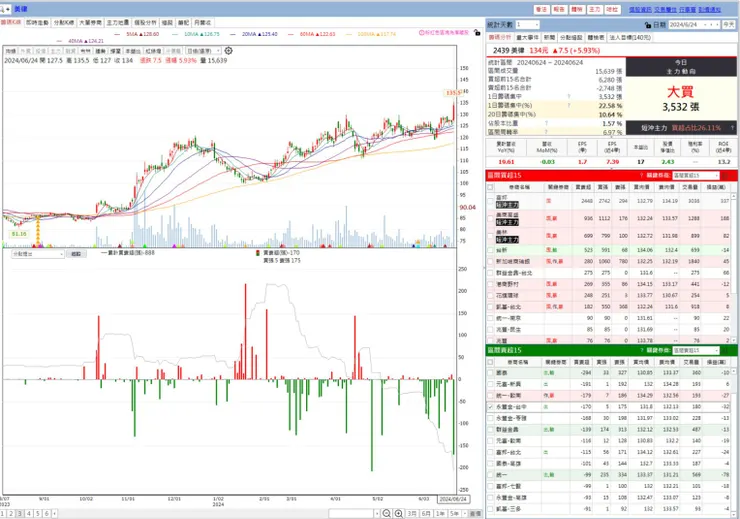
Task: Click the 報告 button in the top bar
Action: (559, 9)
